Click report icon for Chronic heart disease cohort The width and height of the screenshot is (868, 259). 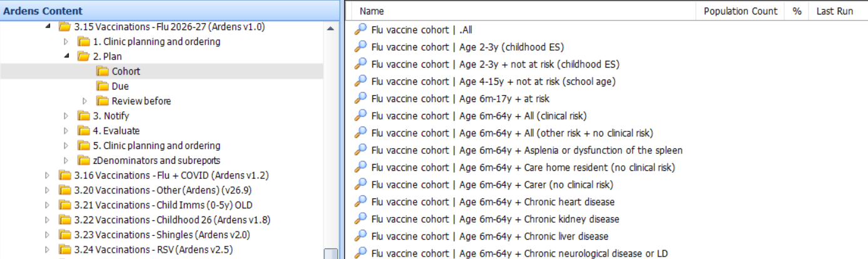click(360, 201)
